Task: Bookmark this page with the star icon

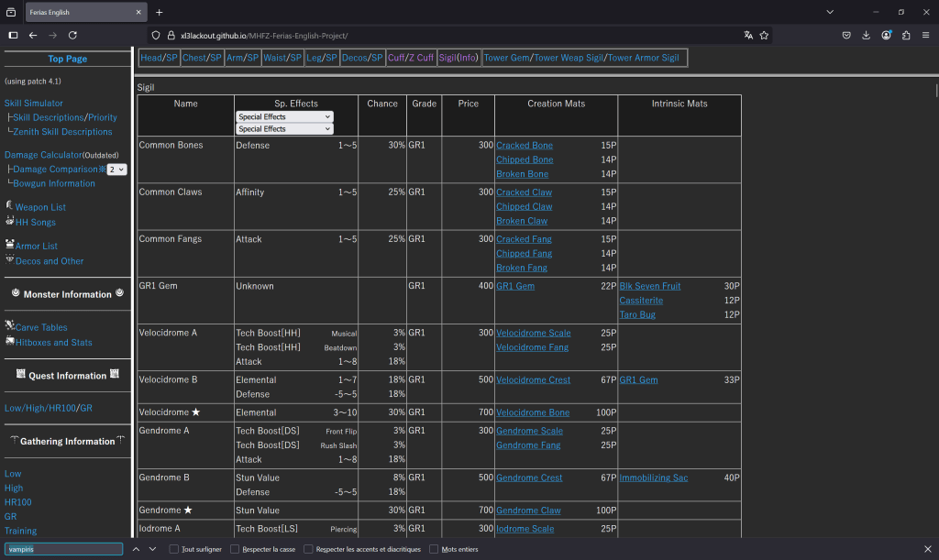Action: (764, 35)
